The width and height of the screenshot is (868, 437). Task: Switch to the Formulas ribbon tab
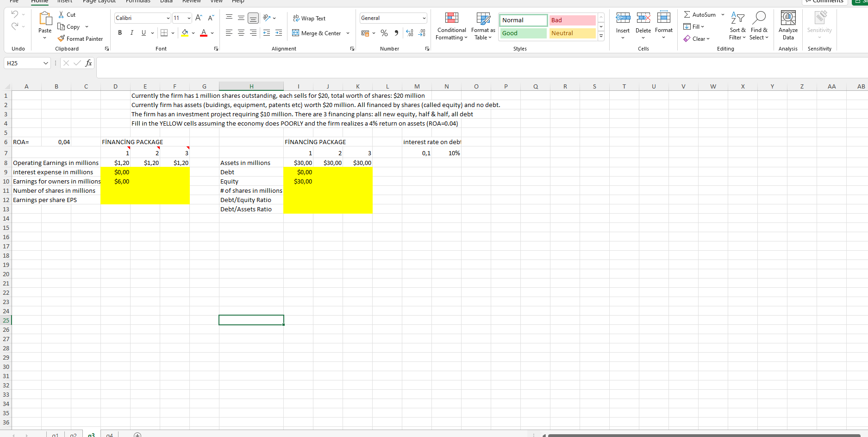(x=138, y=2)
